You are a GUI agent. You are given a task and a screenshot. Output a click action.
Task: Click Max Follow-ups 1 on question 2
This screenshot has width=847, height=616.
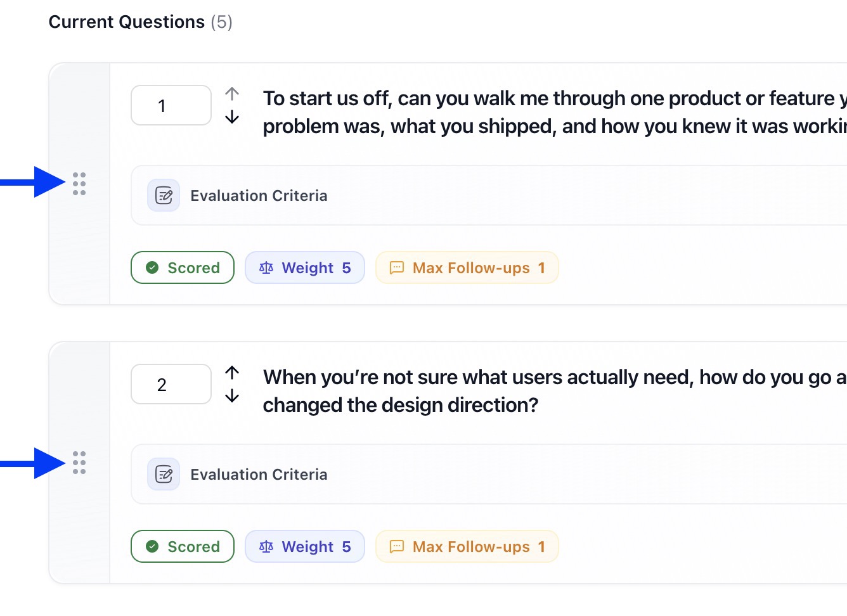pyautogui.click(x=467, y=546)
